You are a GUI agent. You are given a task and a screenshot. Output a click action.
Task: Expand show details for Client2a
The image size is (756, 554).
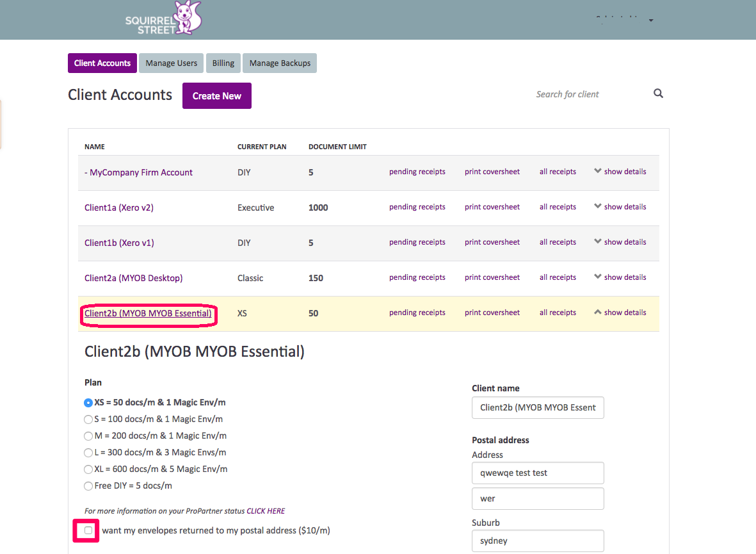(x=620, y=277)
